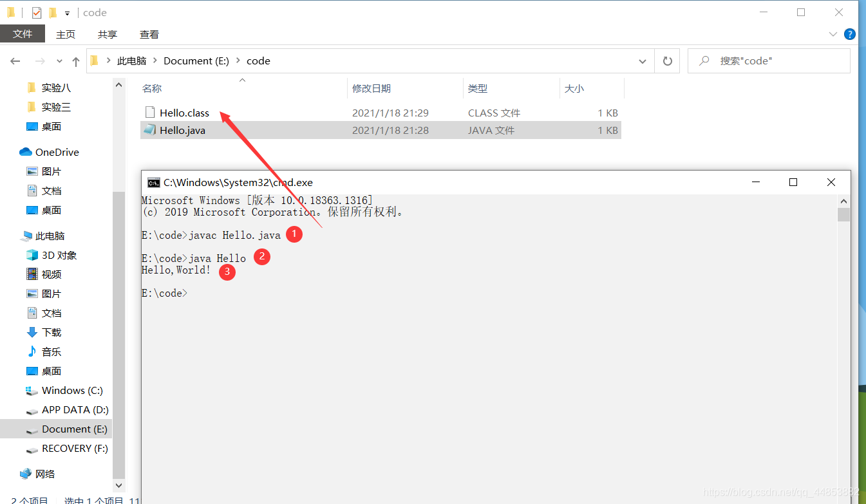Open the APP DATA (D:) drive
The height and width of the screenshot is (504, 866).
pyautogui.click(x=75, y=409)
